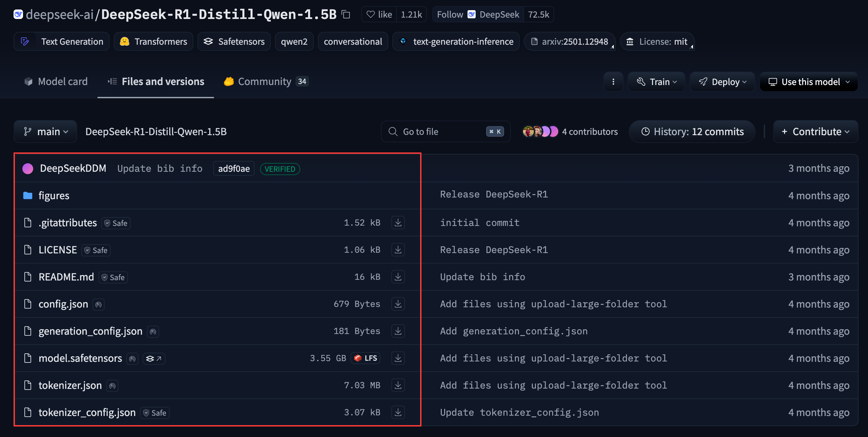Open the Community tab

point(265,82)
